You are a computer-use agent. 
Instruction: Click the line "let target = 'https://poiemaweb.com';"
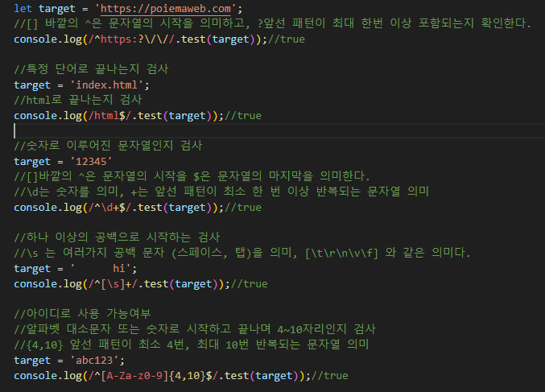point(128,8)
